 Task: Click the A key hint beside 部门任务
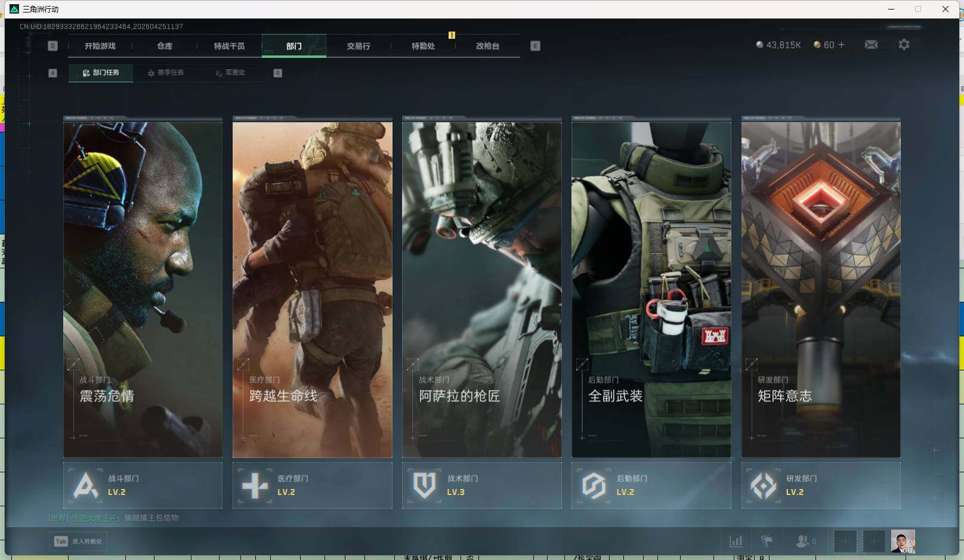[52, 73]
